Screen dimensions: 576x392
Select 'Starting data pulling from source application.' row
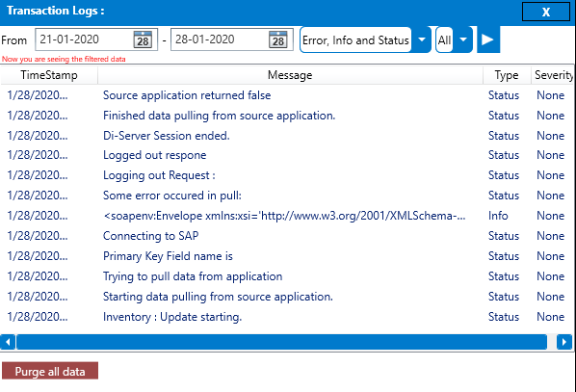coord(287,297)
